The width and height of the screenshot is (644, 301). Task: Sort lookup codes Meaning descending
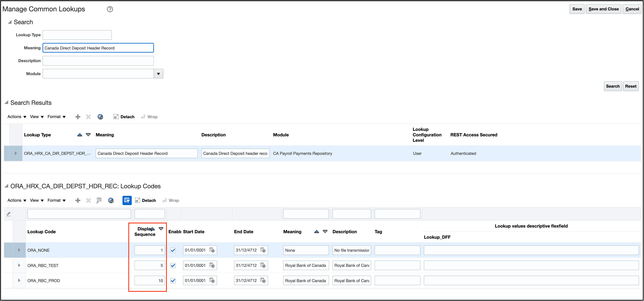(x=325, y=232)
